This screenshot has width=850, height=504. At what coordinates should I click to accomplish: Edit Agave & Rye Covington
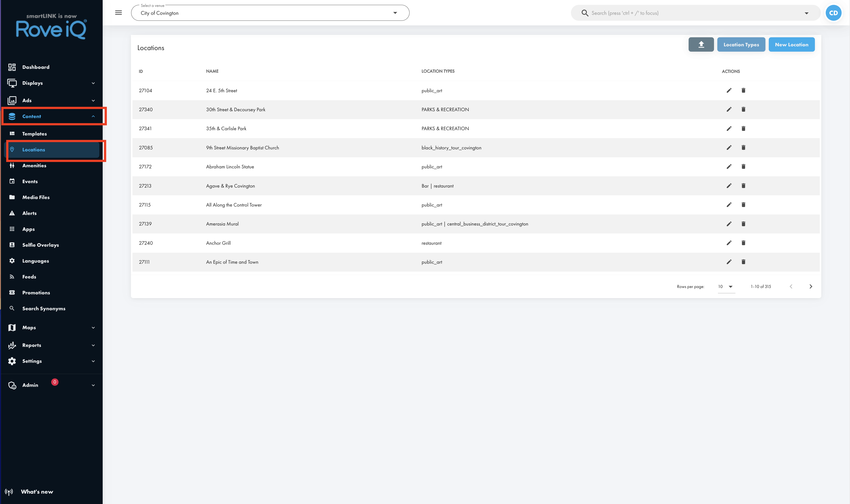[x=729, y=186]
